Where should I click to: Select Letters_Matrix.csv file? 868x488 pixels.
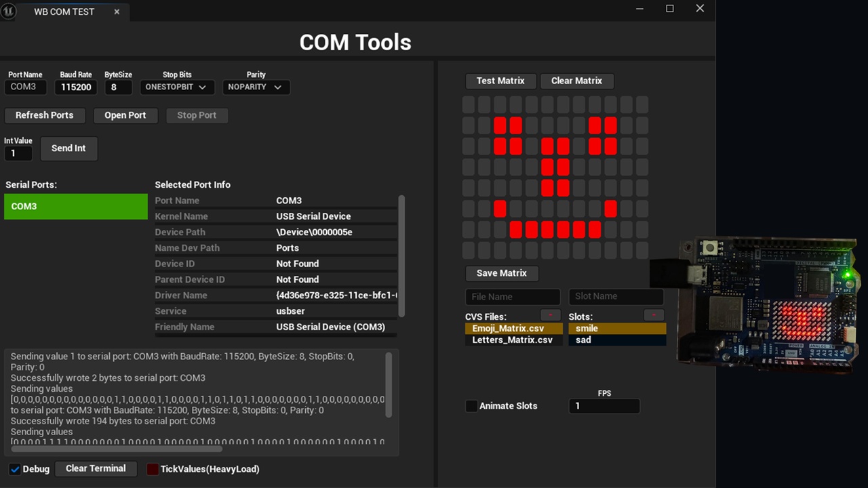click(x=513, y=340)
